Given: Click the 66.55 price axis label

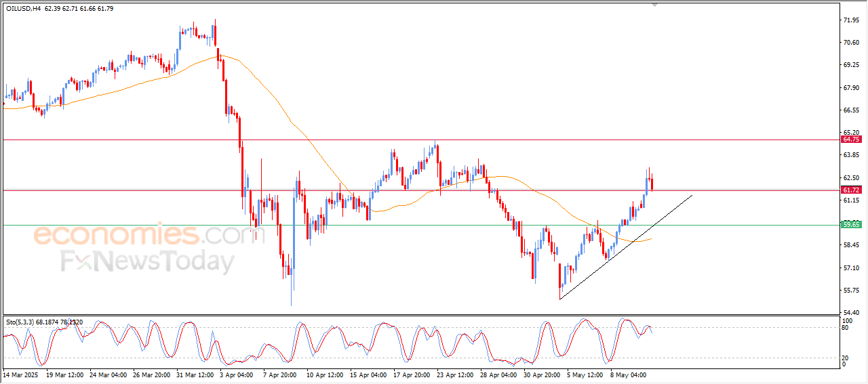Looking at the screenshot, I should (x=850, y=110).
